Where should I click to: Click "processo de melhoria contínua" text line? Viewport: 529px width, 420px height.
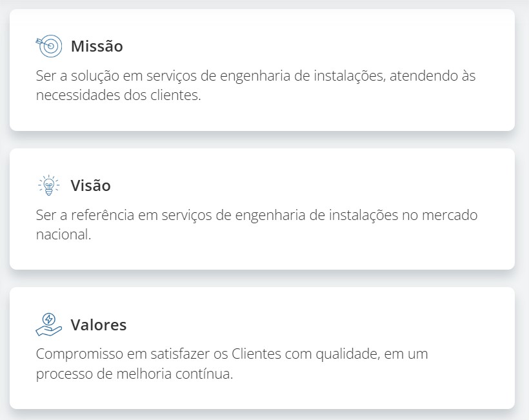(134, 374)
